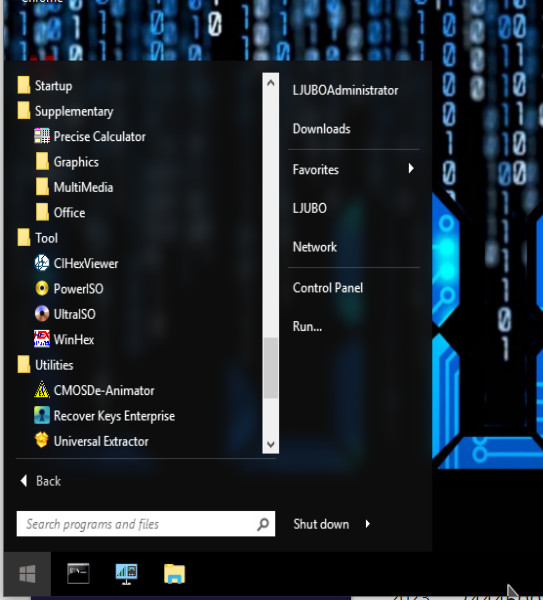Open the Downloads menu entry
The image size is (543, 600).
(x=321, y=129)
